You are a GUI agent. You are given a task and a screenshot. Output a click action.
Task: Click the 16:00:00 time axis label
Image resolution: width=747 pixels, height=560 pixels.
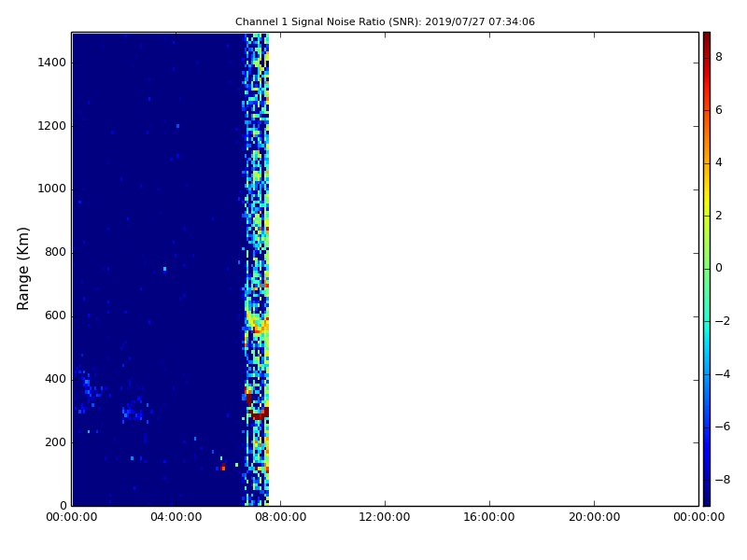[488, 517]
